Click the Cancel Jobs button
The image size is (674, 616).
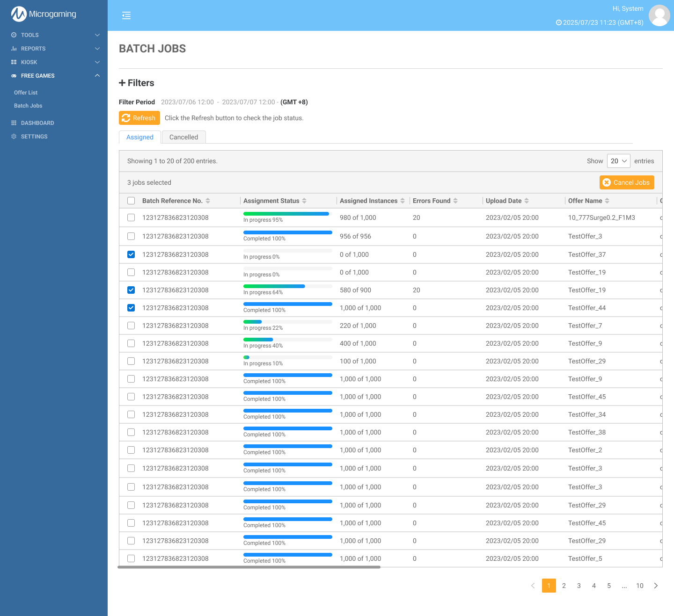click(626, 182)
